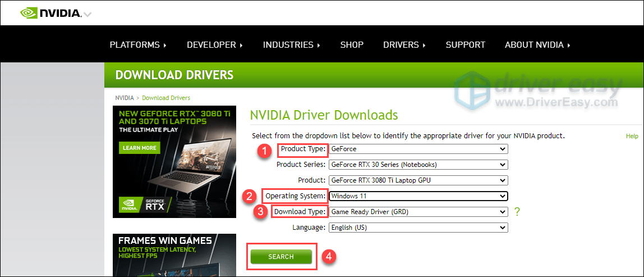Open the Product Type dropdown

pyautogui.click(x=418, y=149)
